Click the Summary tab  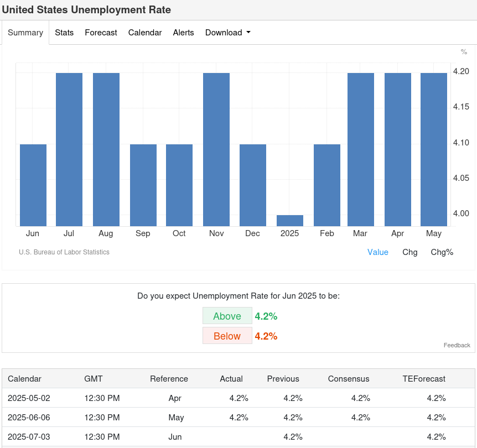tap(25, 33)
